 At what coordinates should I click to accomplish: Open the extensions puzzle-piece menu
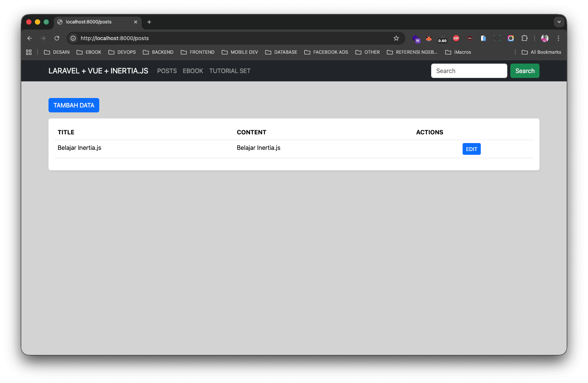(x=524, y=38)
